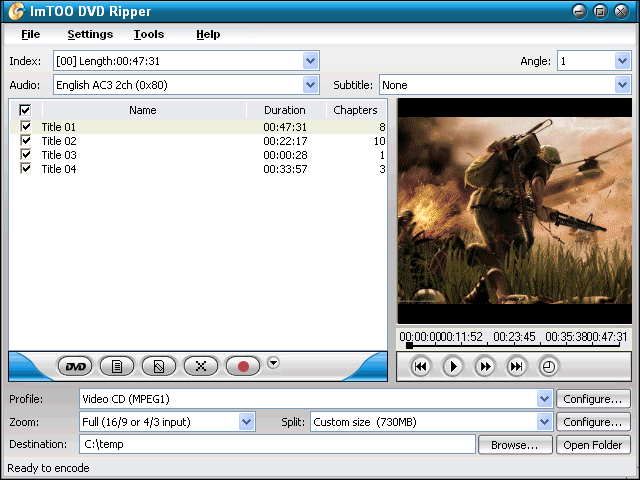The image size is (640, 480).
Task: Click the edit profile page icon
Action: click(x=159, y=366)
